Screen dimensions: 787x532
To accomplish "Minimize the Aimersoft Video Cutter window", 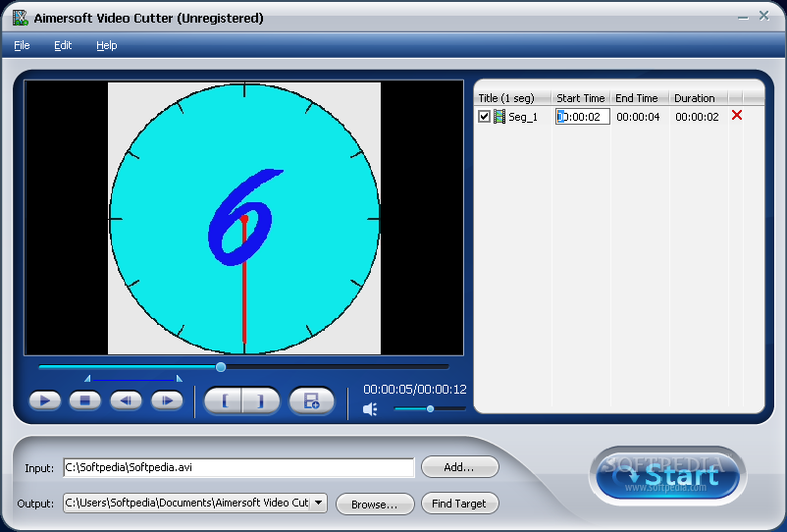I will tap(743, 17).
